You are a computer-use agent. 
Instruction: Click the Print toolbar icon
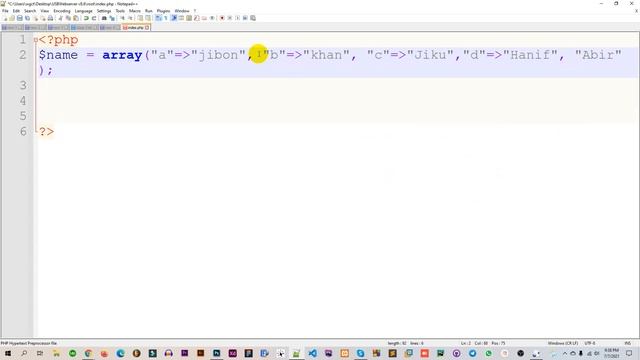point(50,18)
